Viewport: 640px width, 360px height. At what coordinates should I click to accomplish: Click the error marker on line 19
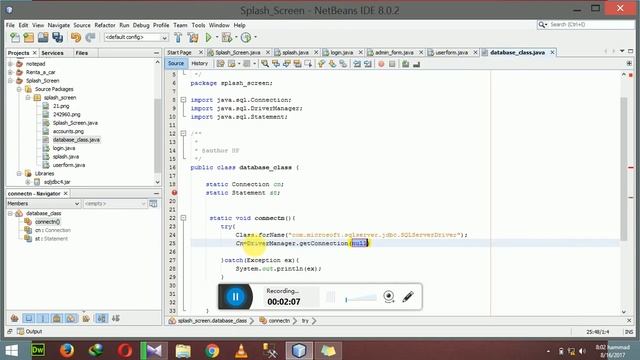[x=174, y=193]
